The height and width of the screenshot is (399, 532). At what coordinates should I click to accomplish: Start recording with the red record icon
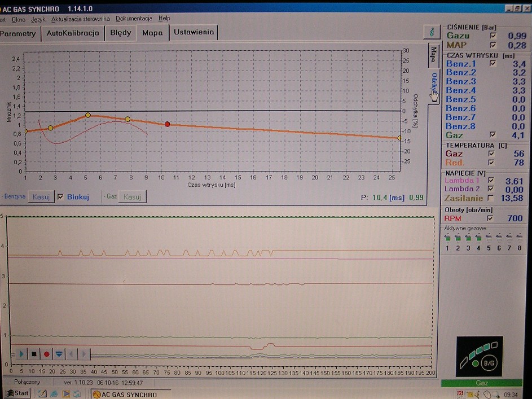click(46, 354)
